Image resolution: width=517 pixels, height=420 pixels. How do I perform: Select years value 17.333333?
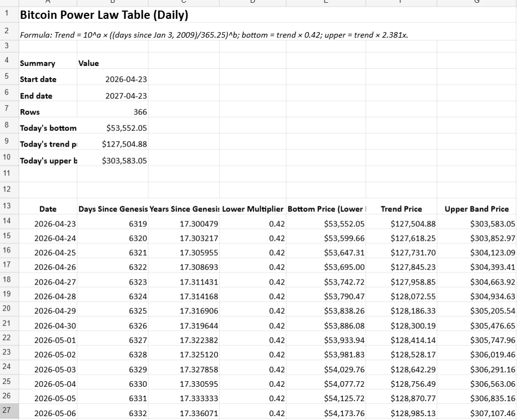184,396
